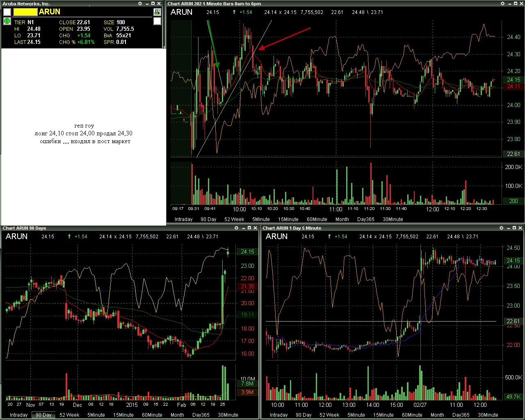Image resolution: width=525 pixels, height=420 pixels.
Task: Click the green 200 volume tag on 1 Minute chart
Action: point(514,201)
